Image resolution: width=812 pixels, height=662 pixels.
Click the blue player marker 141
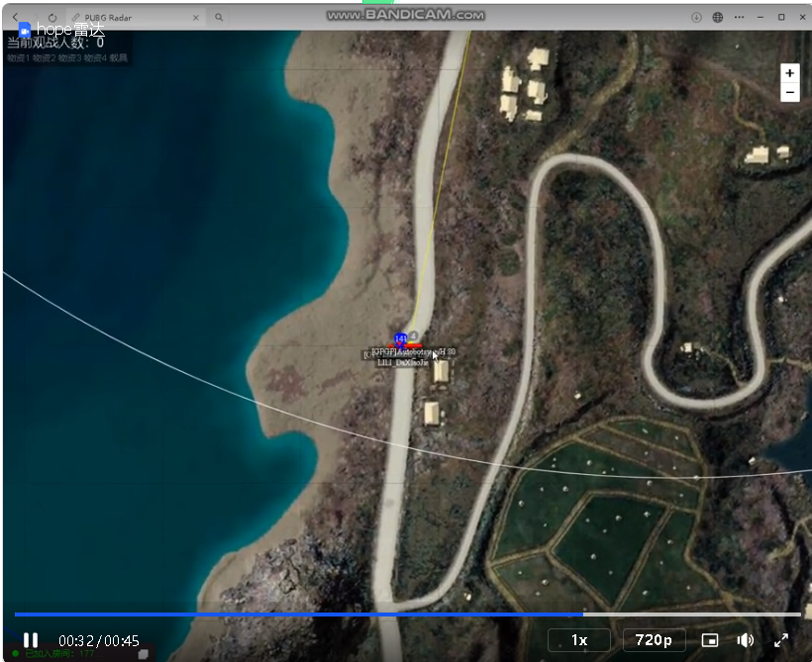pyautogui.click(x=400, y=338)
